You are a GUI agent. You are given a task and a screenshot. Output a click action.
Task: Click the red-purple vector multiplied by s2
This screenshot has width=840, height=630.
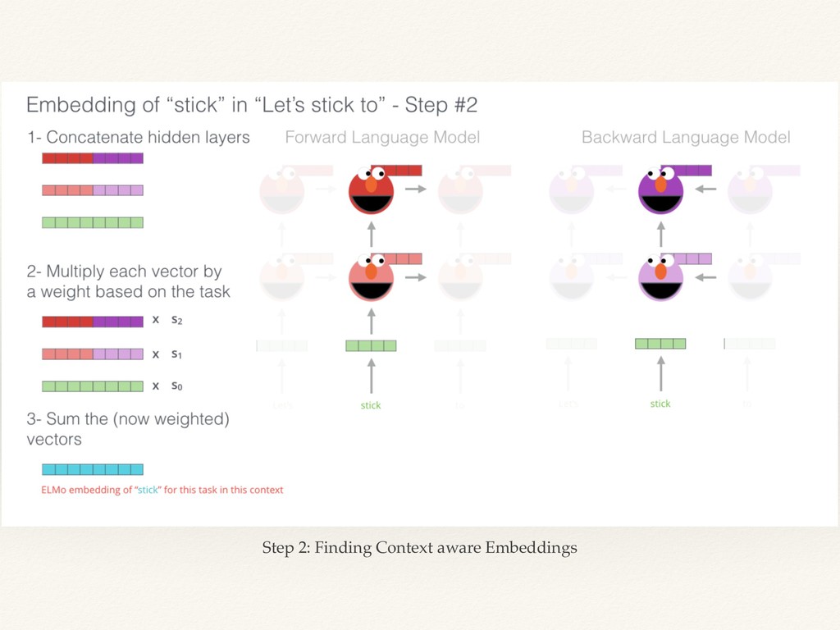[x=93, y=322]
